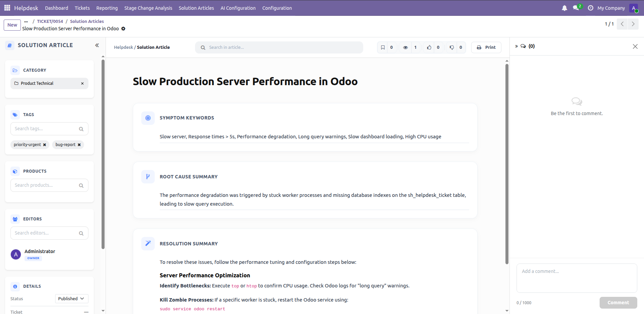Viewport: 644px width, 314px height.
Task: Open the Reporting menu
Action: tap(107, 8)
